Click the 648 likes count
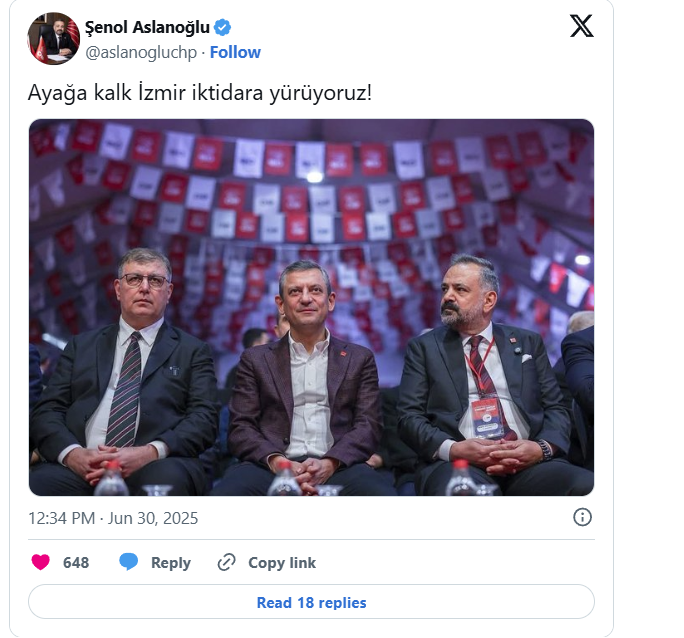This screenshot has height=638, width=684. click(76, 563)
